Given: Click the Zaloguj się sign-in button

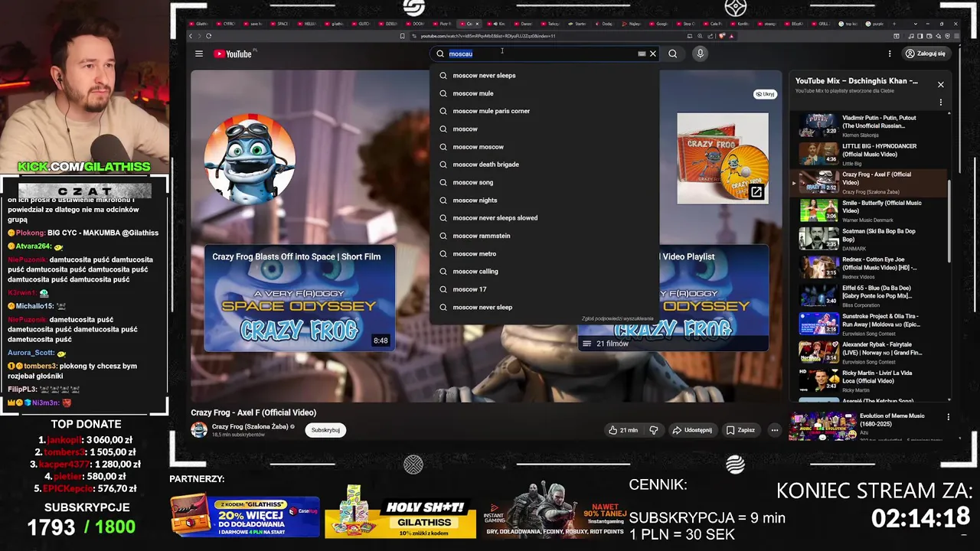Looking at the screenshot, I should [926, 54].
